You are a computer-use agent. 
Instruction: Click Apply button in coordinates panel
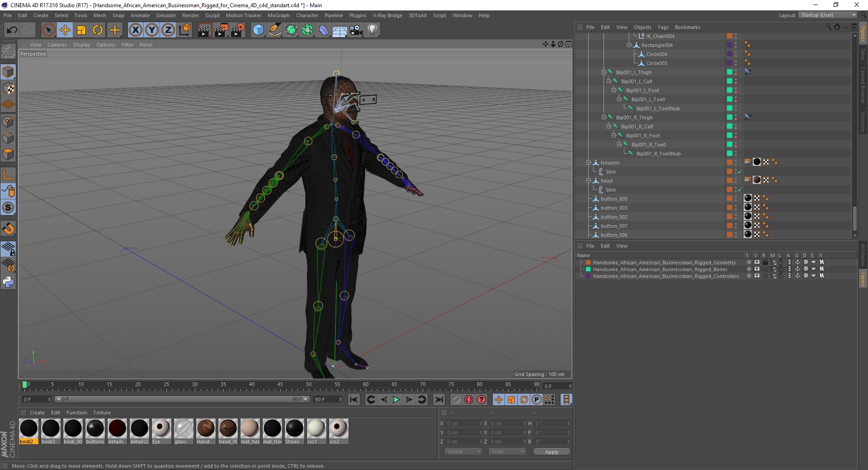[552, 452]
